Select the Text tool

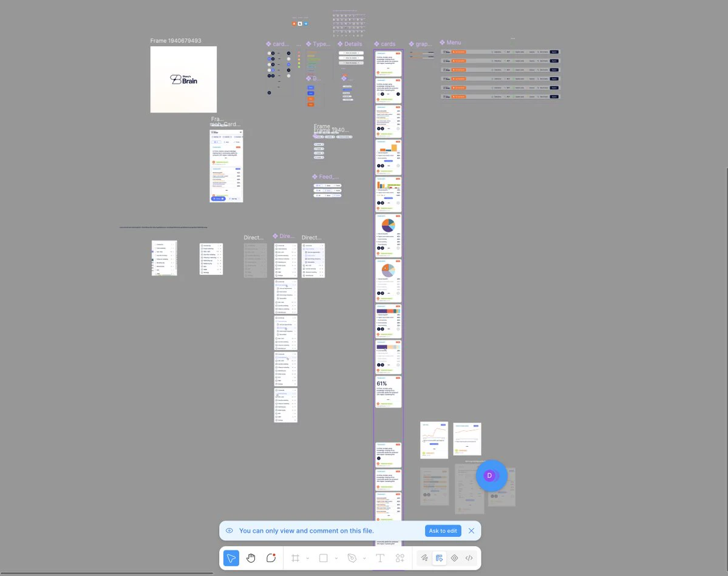pyautogui.click(x=379, y=558)
